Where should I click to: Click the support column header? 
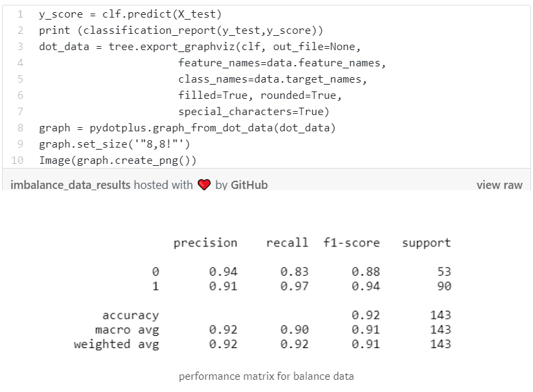pyautogui.click(x=426, y=242)
